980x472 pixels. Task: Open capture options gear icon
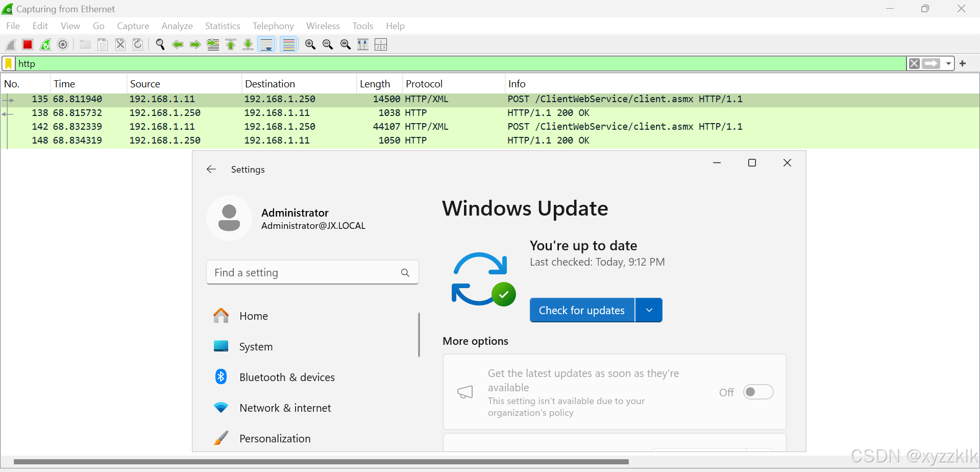coord(63,45)
